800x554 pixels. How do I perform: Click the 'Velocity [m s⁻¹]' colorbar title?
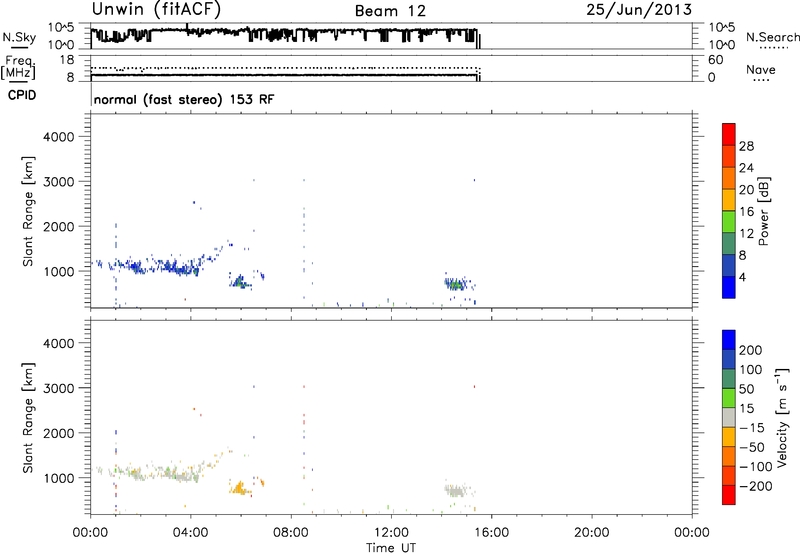(x=782, y=417)
